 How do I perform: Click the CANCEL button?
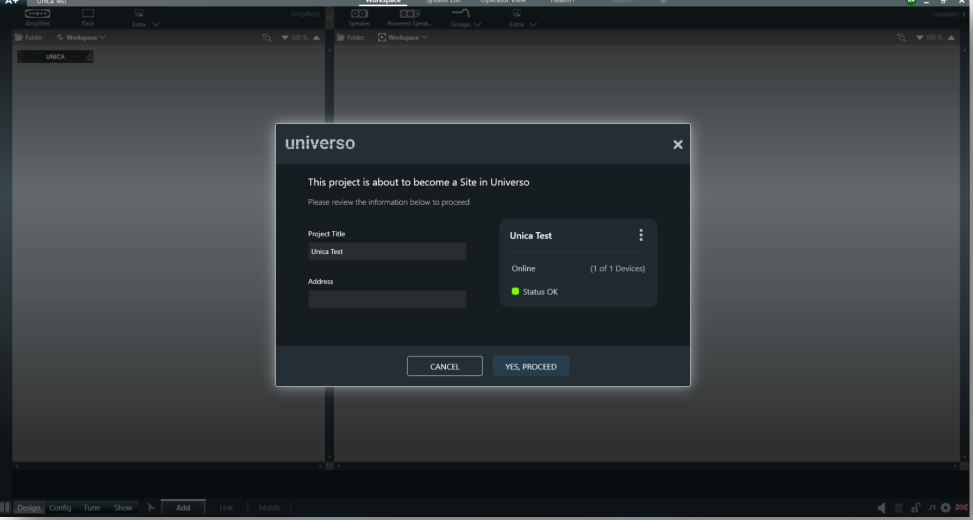pyautogui.click(x=444, y=366)
